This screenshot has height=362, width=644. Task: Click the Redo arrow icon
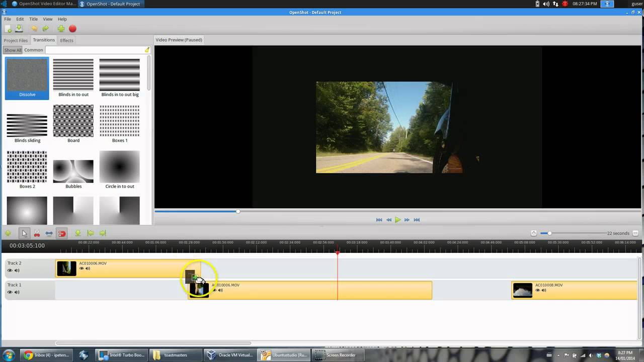click(46, 29)
